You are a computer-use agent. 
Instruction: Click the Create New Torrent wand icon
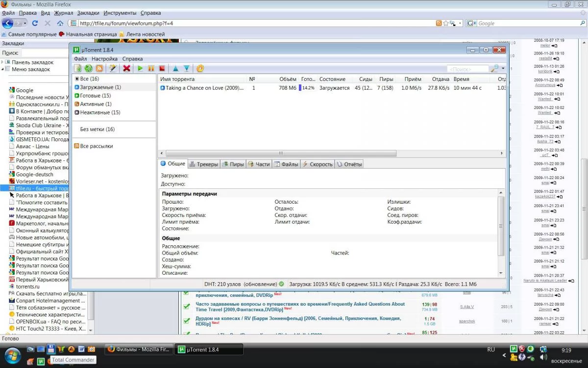pos(113,69)
